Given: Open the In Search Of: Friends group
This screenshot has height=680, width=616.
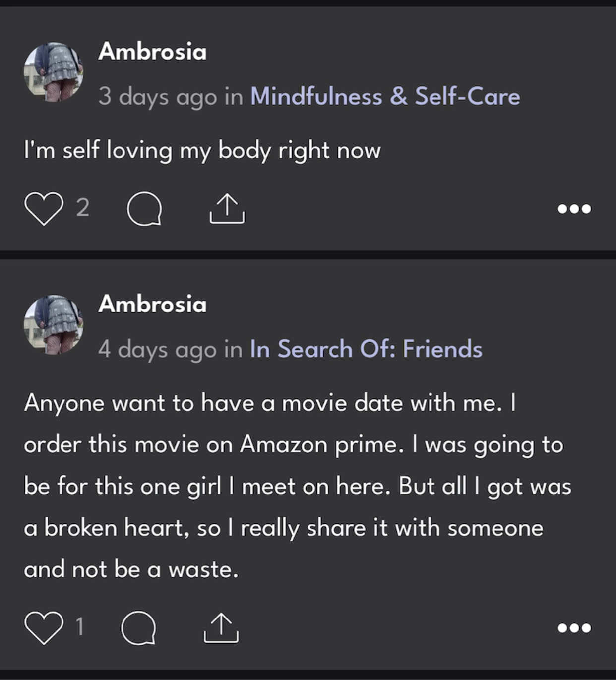Looking at the screenshot, I should click(366, 349).
